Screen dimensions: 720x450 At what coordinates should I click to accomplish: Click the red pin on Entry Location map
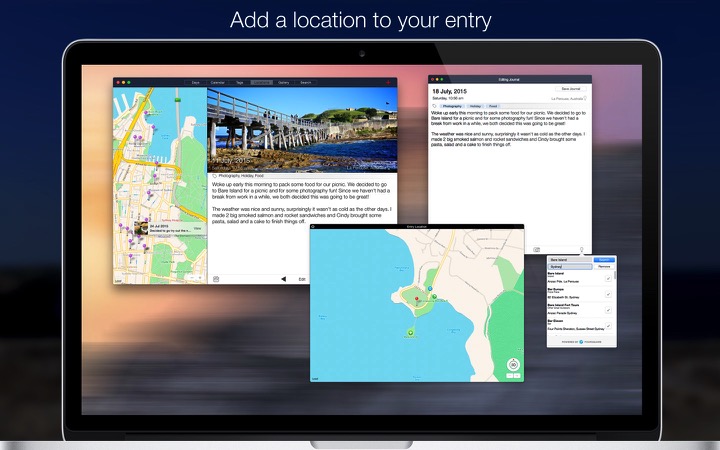(417, 300)
